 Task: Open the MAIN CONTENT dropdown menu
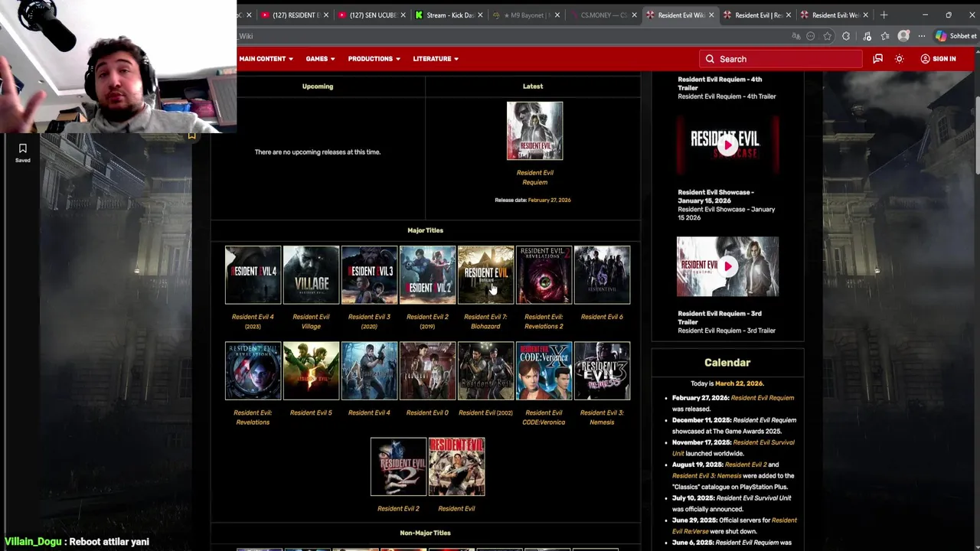click(x=266, y=59)
